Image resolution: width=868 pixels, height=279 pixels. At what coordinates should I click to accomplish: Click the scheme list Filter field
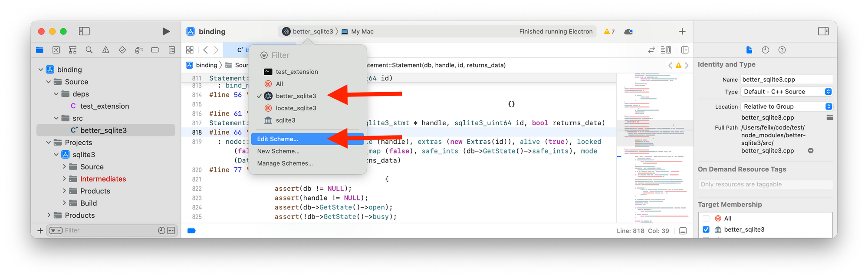(307, 55)
